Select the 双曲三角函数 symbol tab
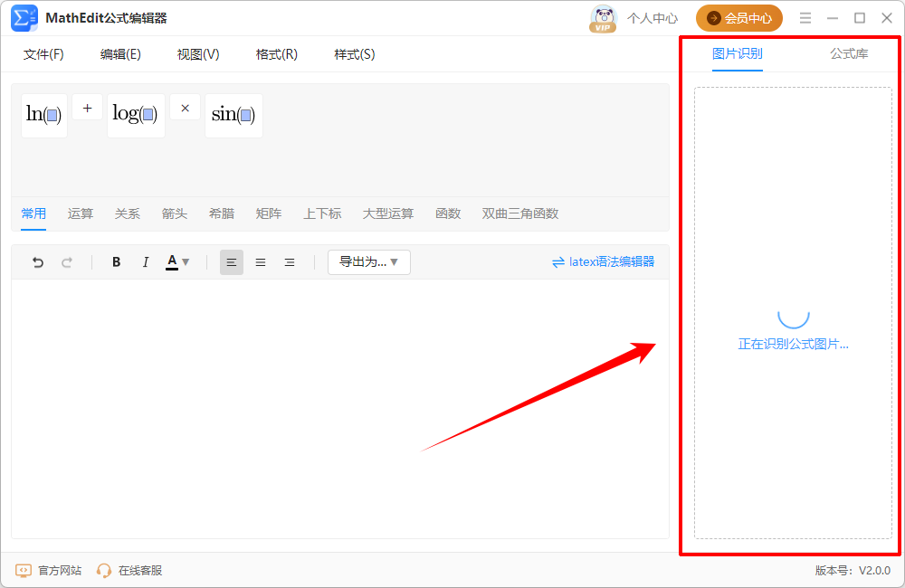The height and width of the screenshot is (588, 905). click(520, 213)
